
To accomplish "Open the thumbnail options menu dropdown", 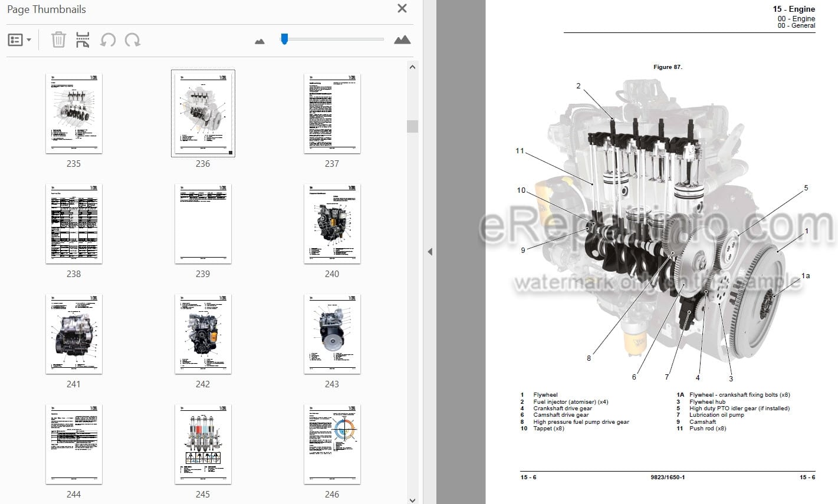I will [x=19, y=40].
